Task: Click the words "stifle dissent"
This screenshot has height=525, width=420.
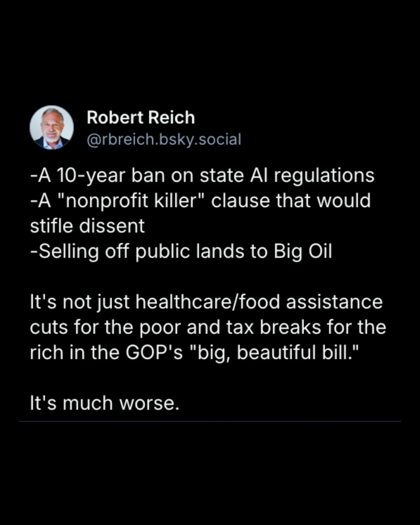Action: (x=87, y=226)
